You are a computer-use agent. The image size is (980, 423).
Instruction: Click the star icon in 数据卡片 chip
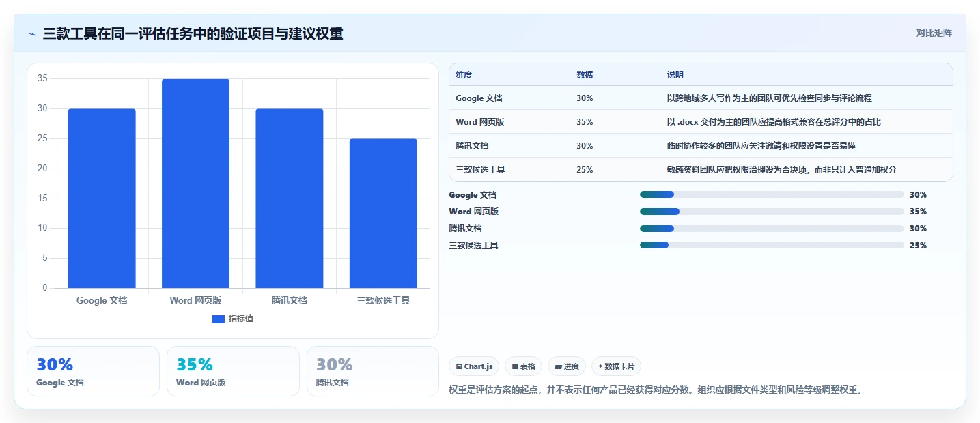pos(600,366)
